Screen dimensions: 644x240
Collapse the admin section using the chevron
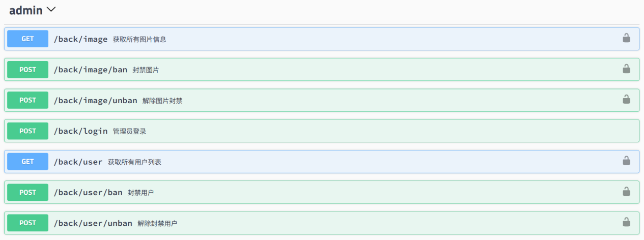[x=51, y=10]
